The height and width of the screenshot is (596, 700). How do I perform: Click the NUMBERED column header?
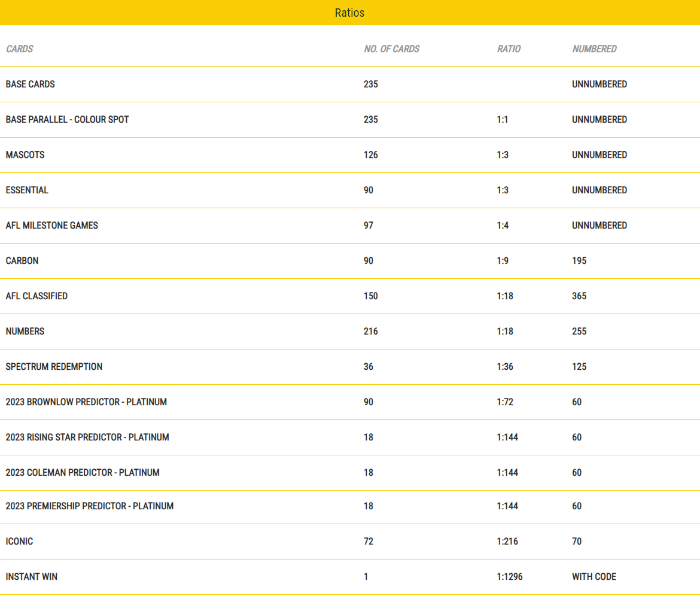(594, 49)
